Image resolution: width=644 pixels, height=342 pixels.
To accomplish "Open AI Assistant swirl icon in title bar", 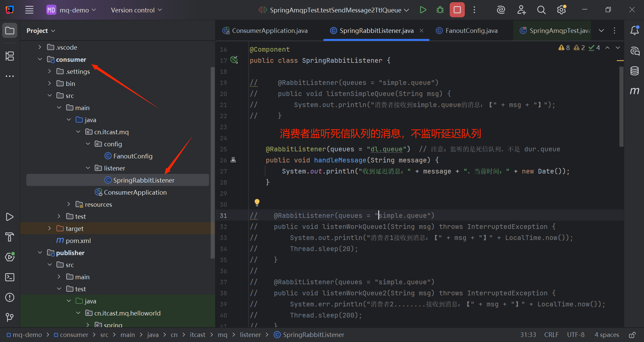I will [501, 10].
